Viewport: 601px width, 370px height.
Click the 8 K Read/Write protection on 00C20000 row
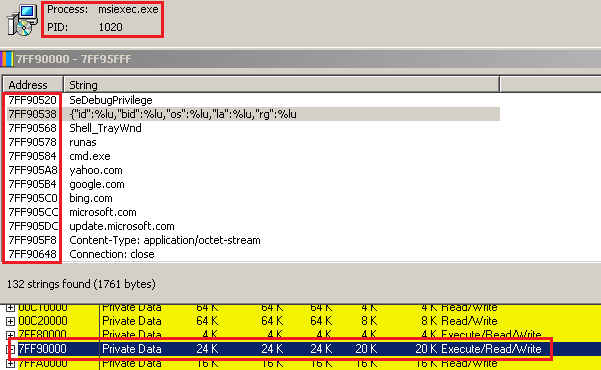(459, 321)
